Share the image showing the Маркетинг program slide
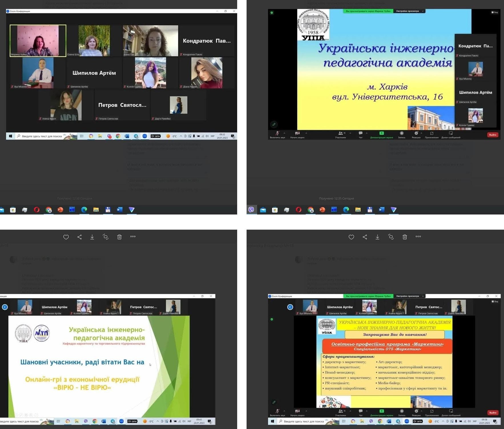 tap(365, 237)
